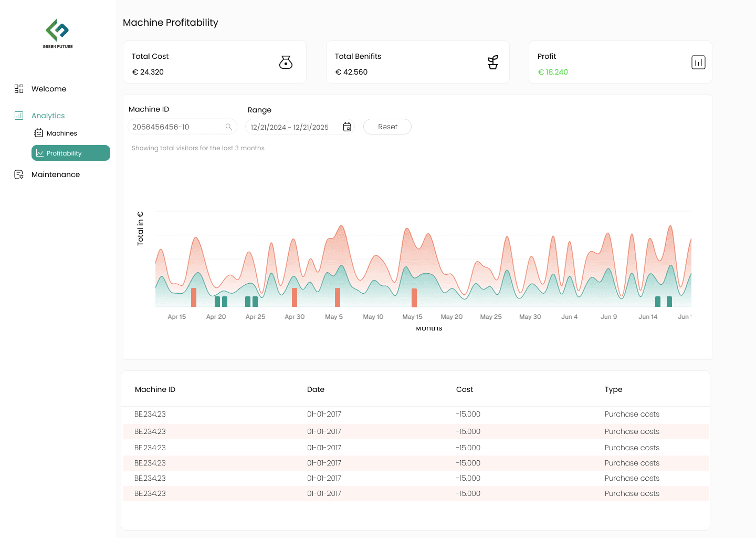The height and width of the screenshot is (538, 756).
Task: Select the Profitability menu item
Action: coord(71,153)
